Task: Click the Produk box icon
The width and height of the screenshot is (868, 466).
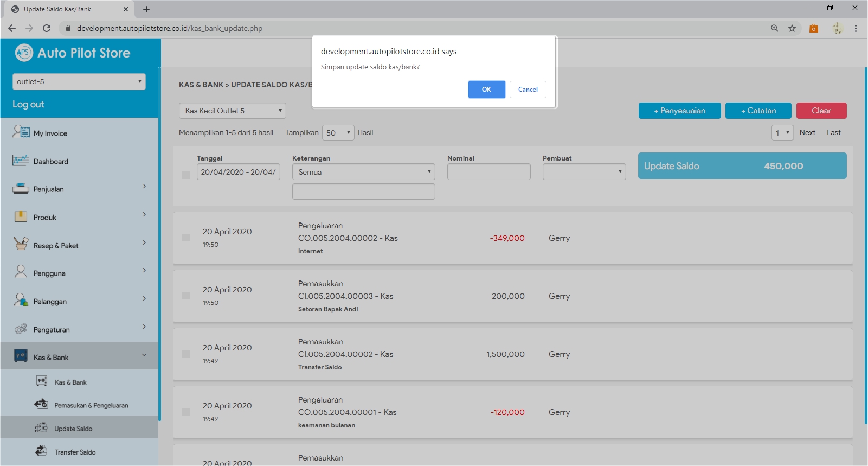Action: (21, 217)
